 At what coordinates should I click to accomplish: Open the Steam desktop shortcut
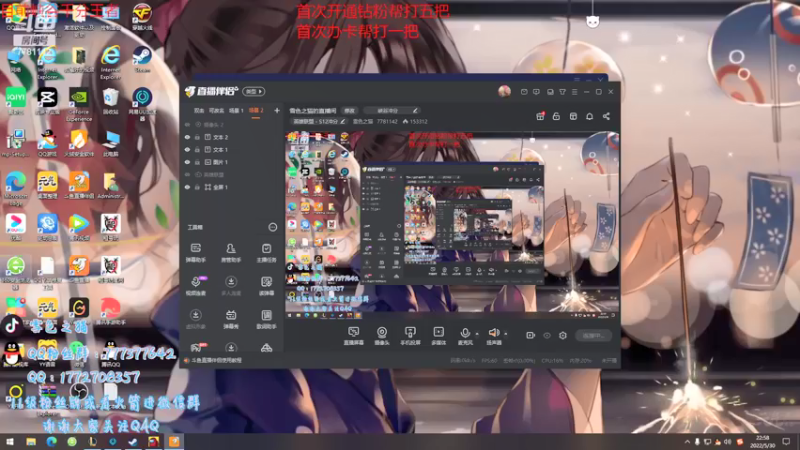point(142,60)
